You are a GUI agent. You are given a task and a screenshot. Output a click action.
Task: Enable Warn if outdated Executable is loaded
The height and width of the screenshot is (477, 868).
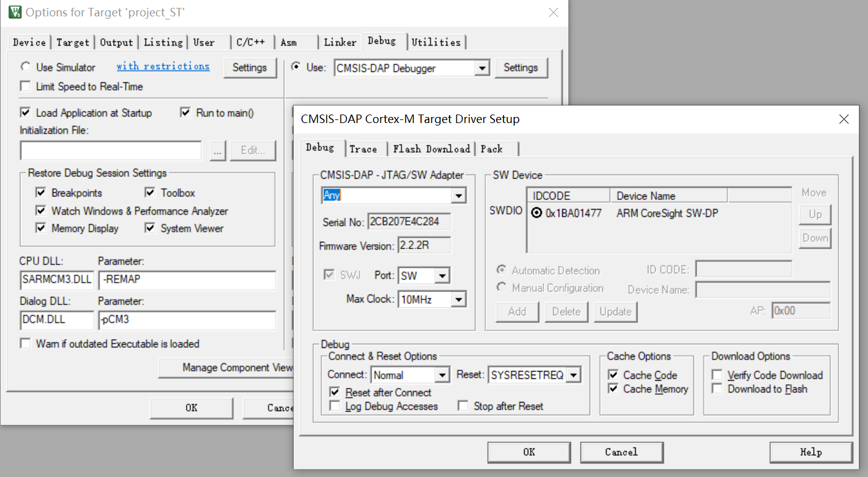click(25, 344)
